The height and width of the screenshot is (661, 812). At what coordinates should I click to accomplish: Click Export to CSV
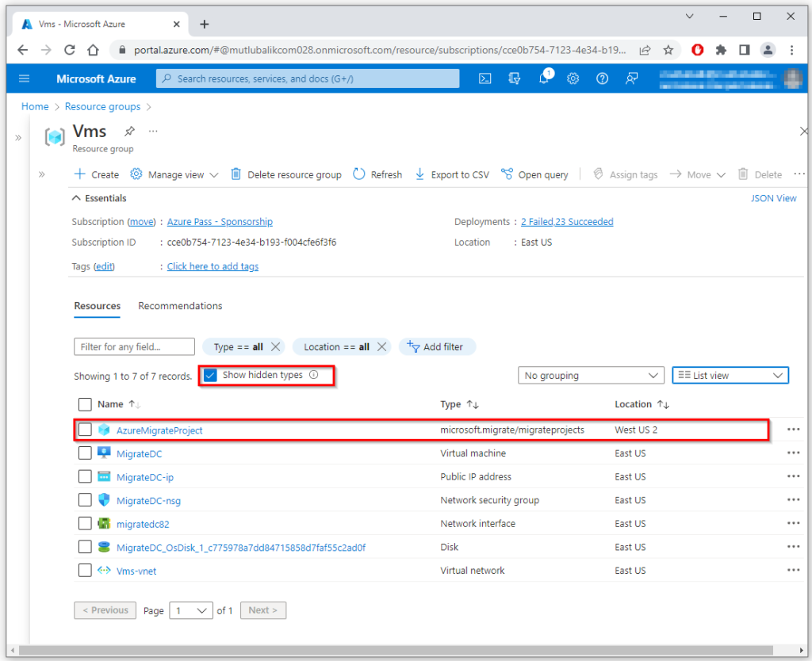coord(452,174)
